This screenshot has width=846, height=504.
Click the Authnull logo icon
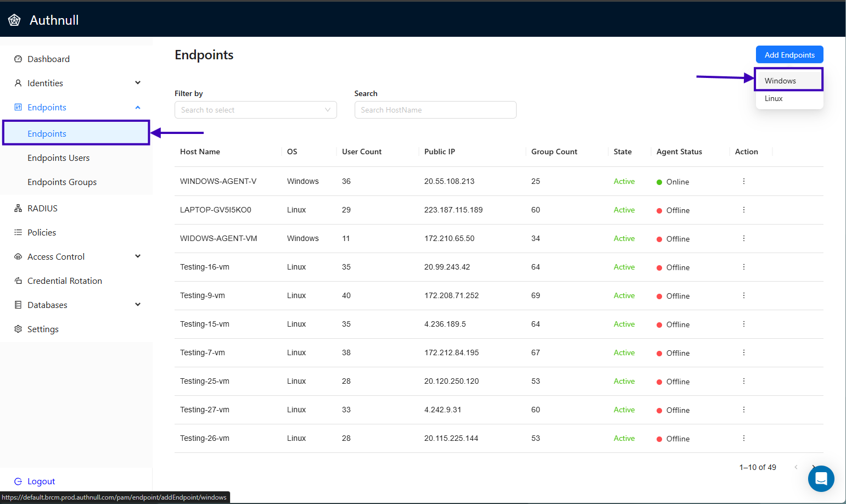14,20
